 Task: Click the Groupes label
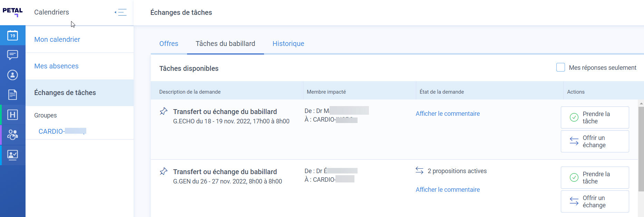pyautogui.click(x=46, y=115)
